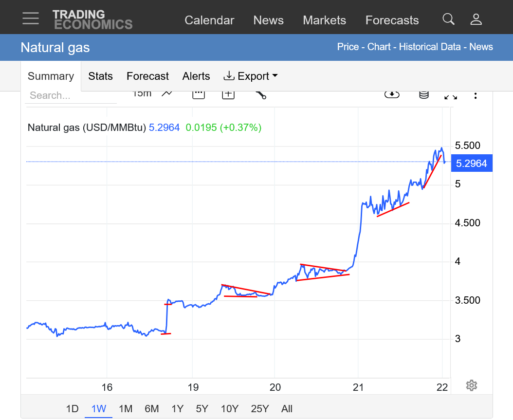Open the user account icon
This screenshot has width=513, height=420.
[476, 19]
